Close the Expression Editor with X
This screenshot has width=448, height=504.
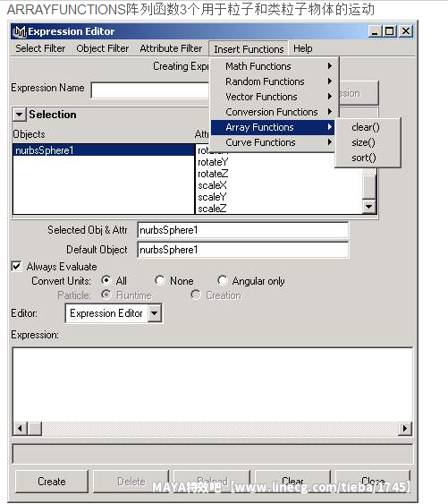pyautogui.click(x=406, y=31)
